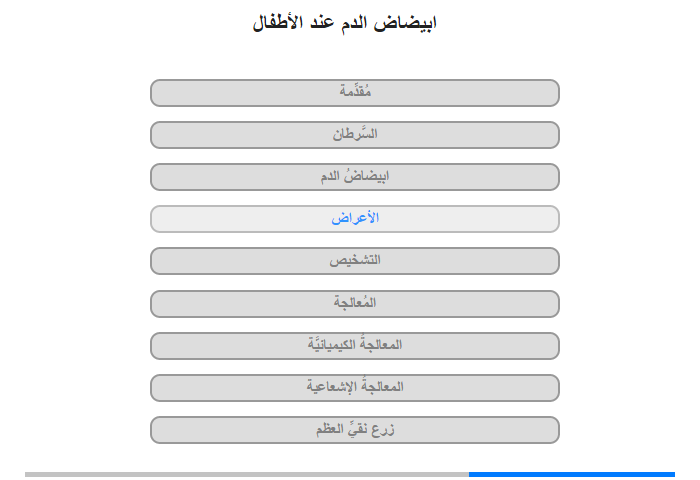Select Bone marrow transplant (نقي العظم) entry

point(354,430)
